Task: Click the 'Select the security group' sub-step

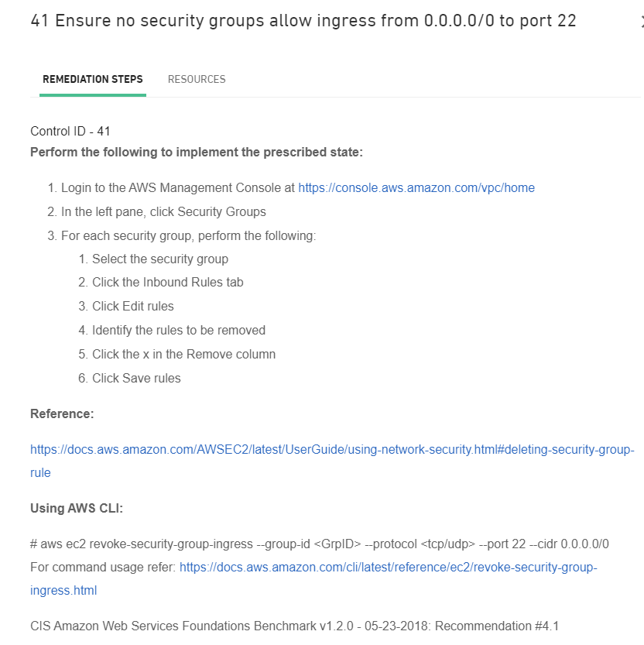Action: (x=160, y=259)
